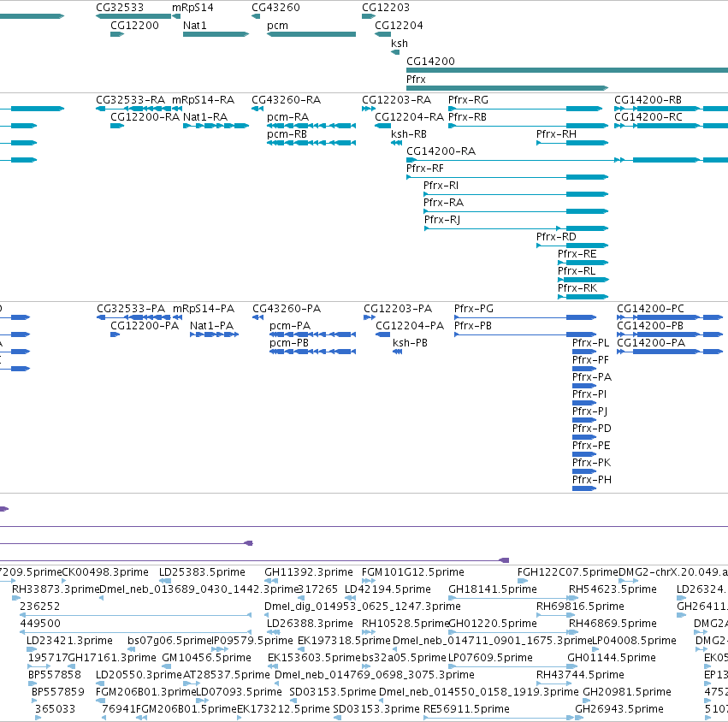Screen dimensions: 728x722
Task: Click the ksh gene label
Action: click(x=400, y=43)
